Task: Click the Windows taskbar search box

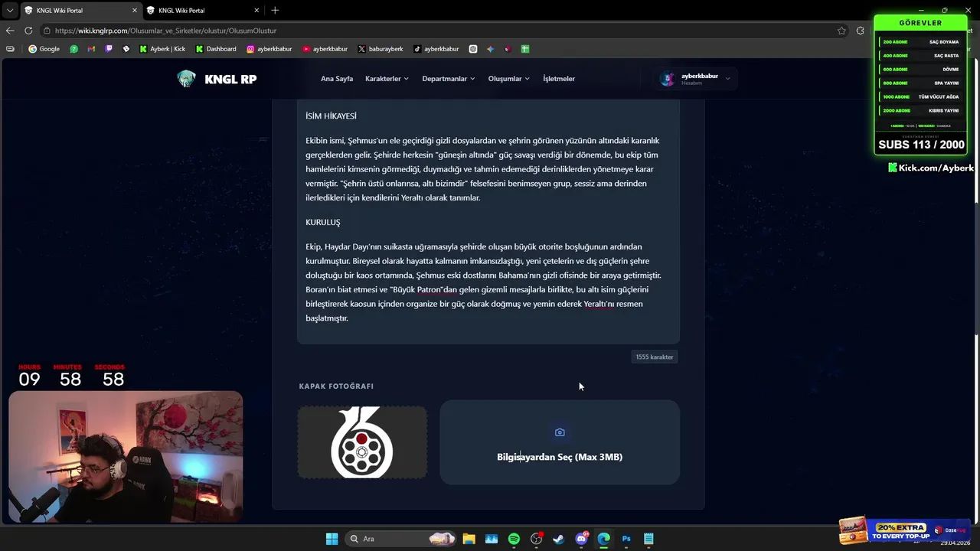Action: click(x=401, y=539)
